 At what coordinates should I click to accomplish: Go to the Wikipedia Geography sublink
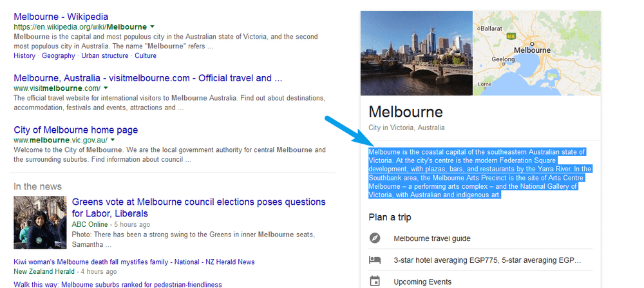tap(59, 55)
